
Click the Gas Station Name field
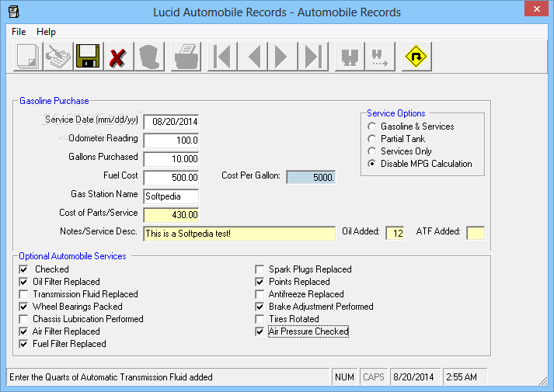(x=171, y=196)
